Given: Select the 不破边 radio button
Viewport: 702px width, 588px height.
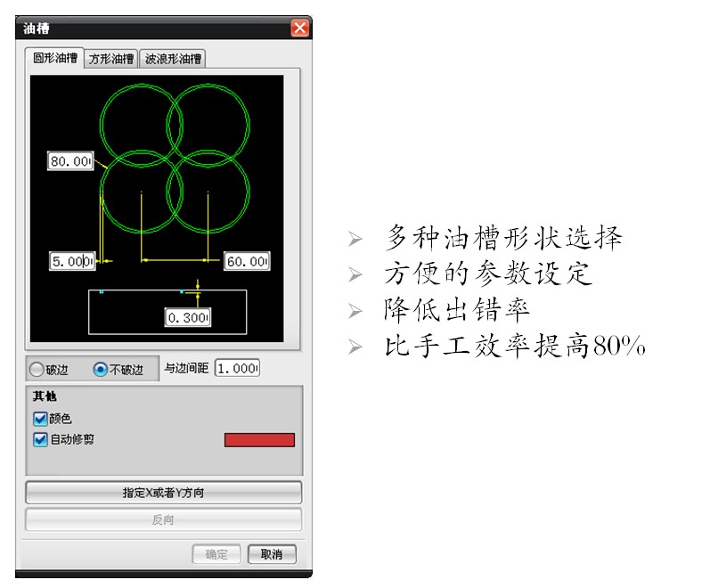Looking at the screenshot, I should pyautogui.click(x=101, y=369).
